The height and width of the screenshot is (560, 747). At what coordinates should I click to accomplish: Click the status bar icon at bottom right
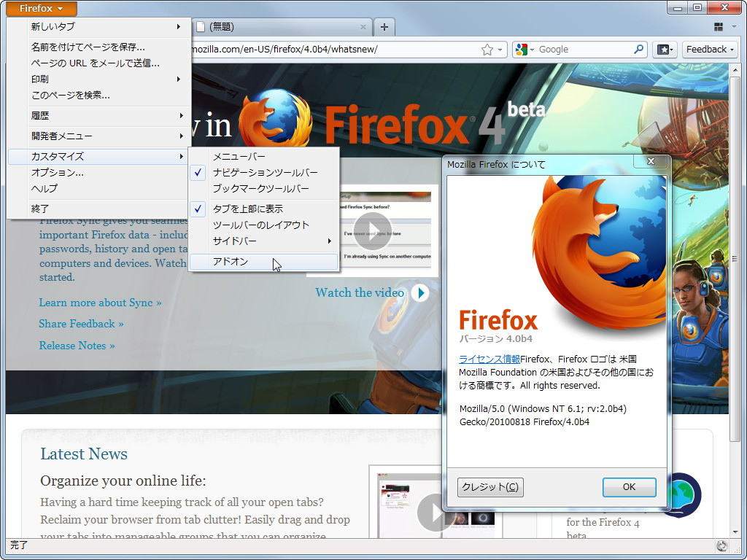721,545
